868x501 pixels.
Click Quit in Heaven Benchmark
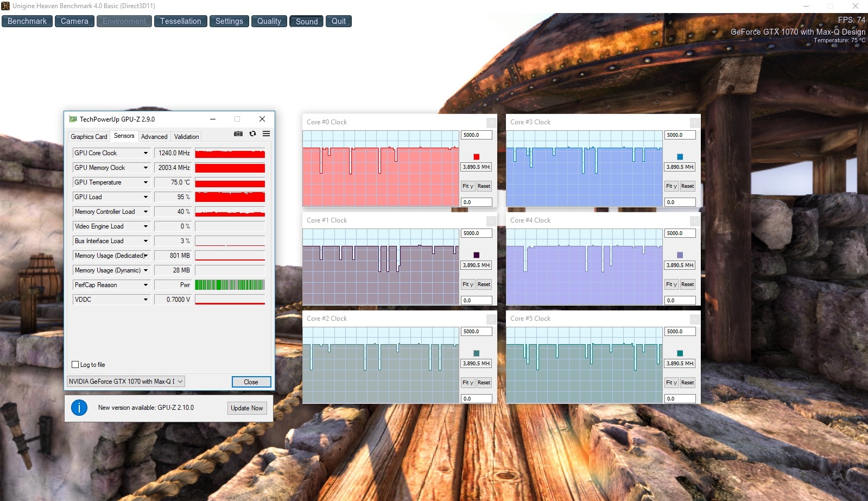coord(339,21)
